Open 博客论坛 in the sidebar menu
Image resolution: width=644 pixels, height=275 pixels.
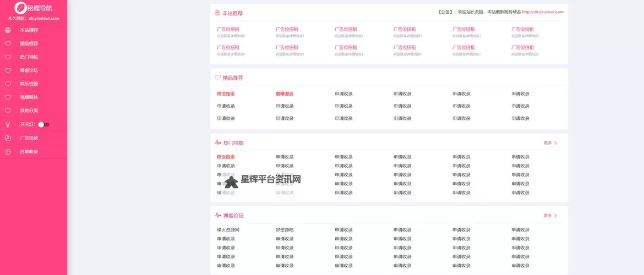coord(29,70)
